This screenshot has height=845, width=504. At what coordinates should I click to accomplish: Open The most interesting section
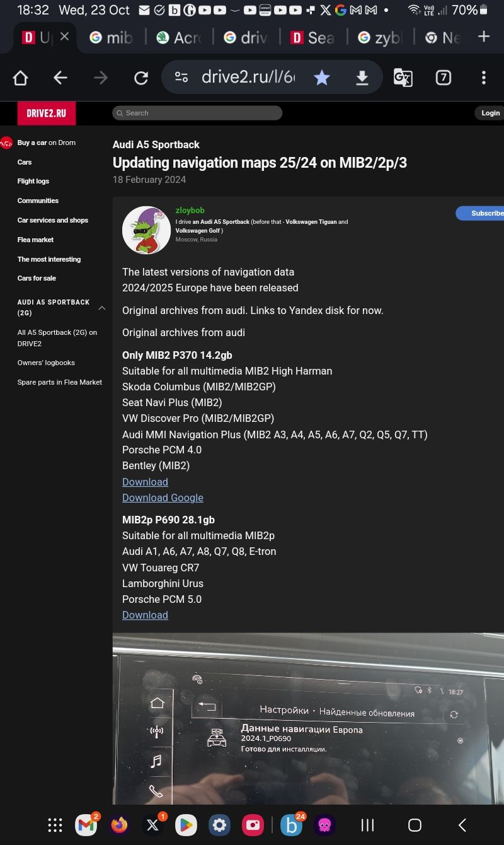coord(49,259)
